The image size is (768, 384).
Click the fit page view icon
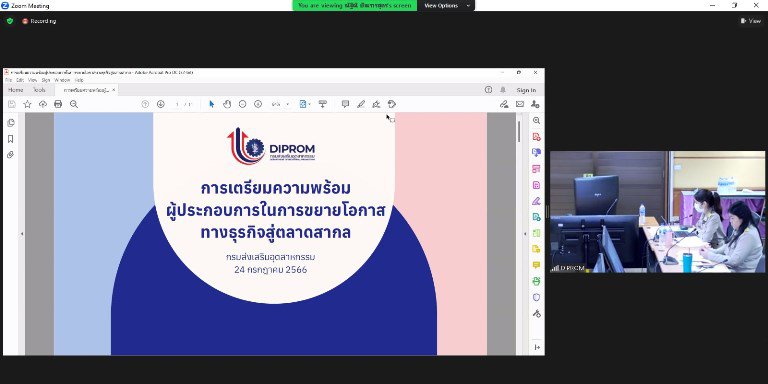(303, 104)
